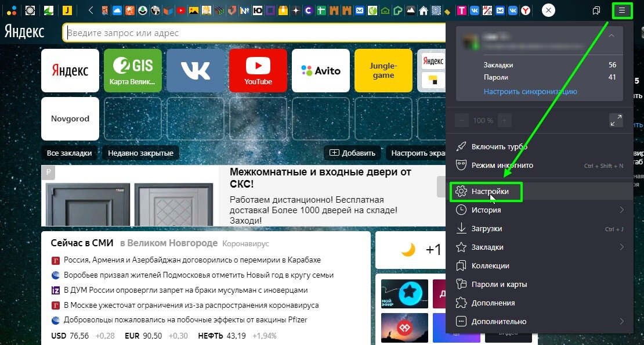Click Настроить синхронизацию link
The width and height of the screenshot is (644, 345).
530,91
